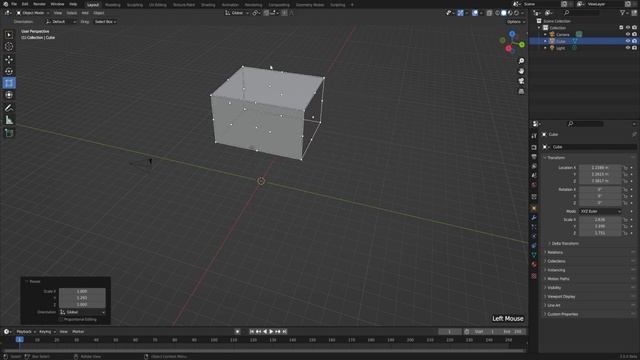Open the Tool properties tab

[x=534, y=136]
